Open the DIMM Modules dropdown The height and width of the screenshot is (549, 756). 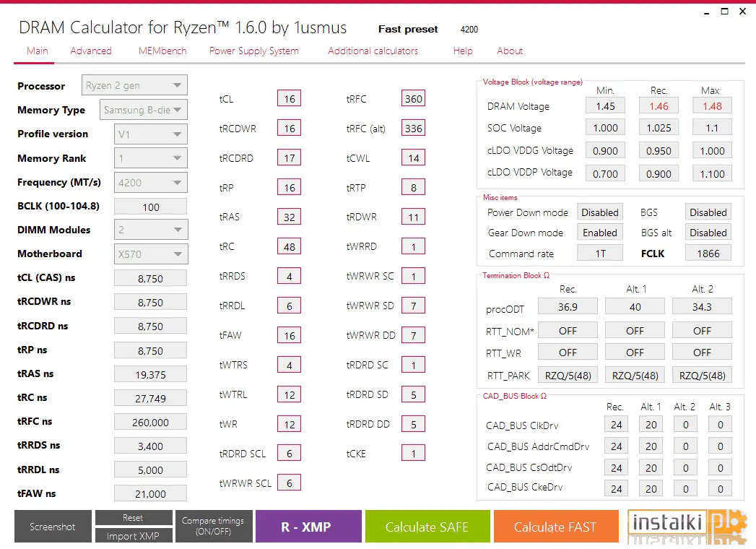point(151,230)
